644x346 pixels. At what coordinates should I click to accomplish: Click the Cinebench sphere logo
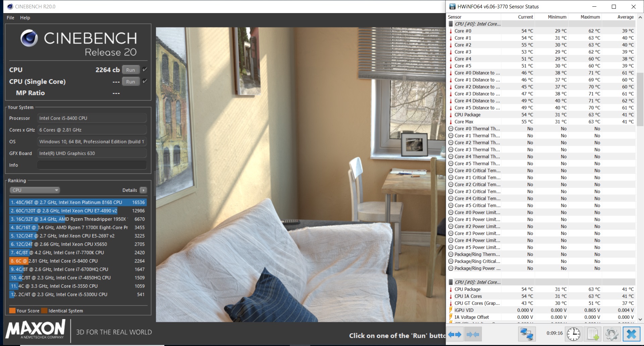pos(29,38)
